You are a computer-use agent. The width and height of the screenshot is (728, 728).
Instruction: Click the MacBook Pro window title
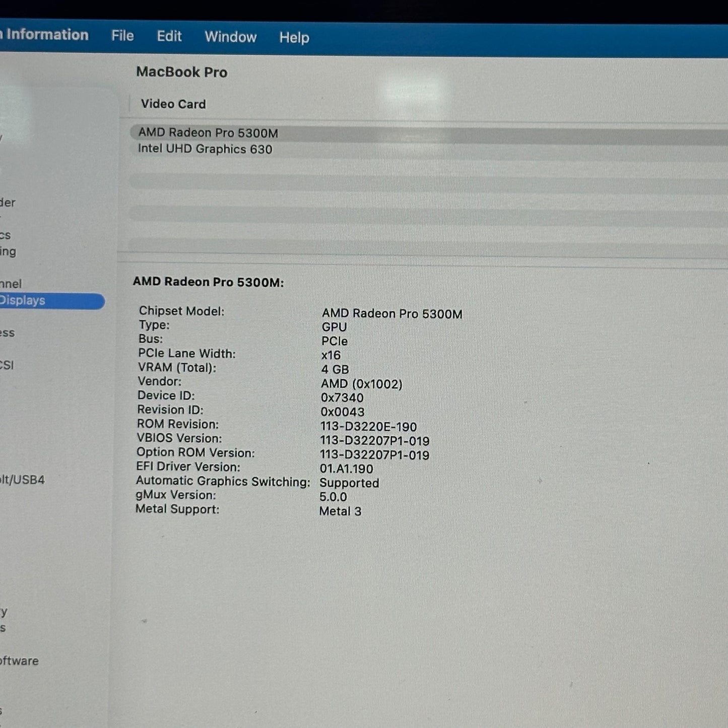click(182, 72)
